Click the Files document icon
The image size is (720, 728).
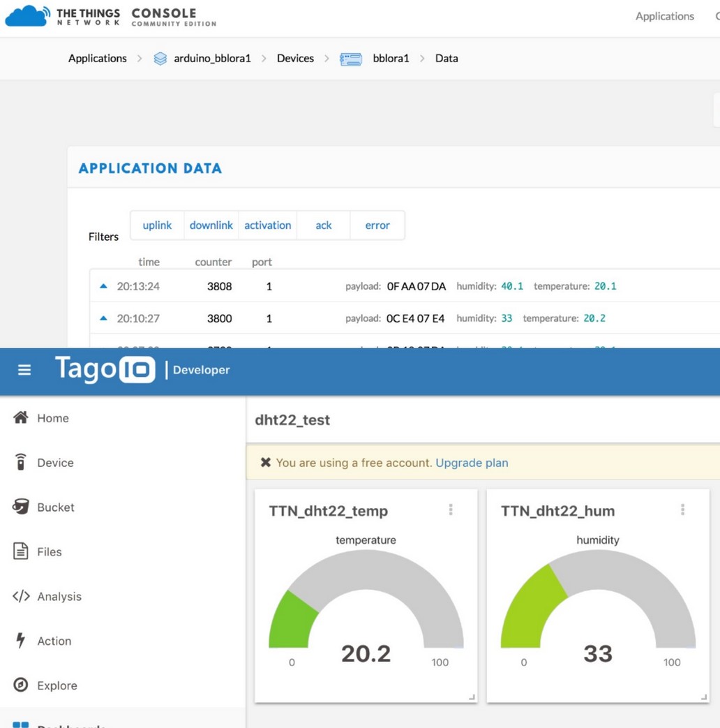[x=20, y=551]
